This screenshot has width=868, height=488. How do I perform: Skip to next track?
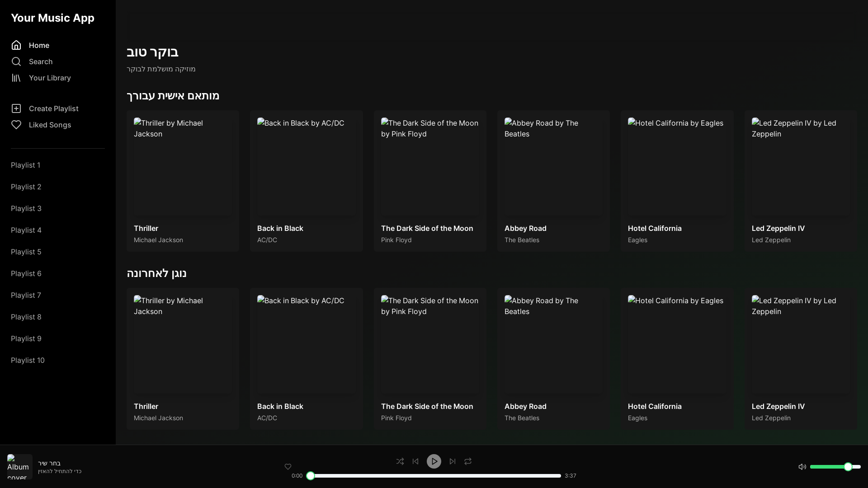pos(453,461)
